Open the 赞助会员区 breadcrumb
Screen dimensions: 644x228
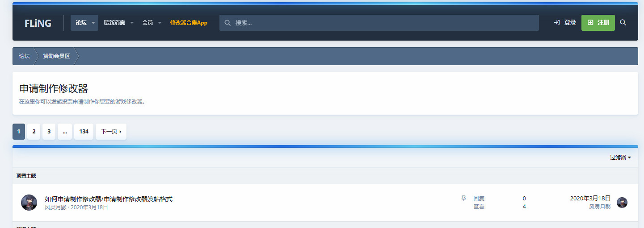pyautogui.click(x=56, y=56)
